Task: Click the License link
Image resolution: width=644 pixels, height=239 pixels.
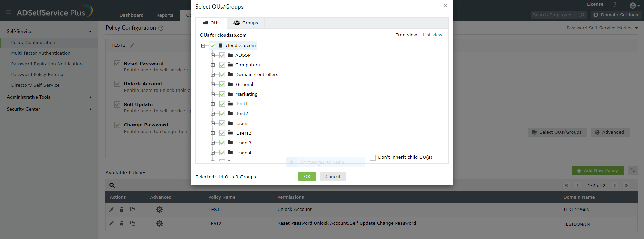Action: (x=595, y=4)
